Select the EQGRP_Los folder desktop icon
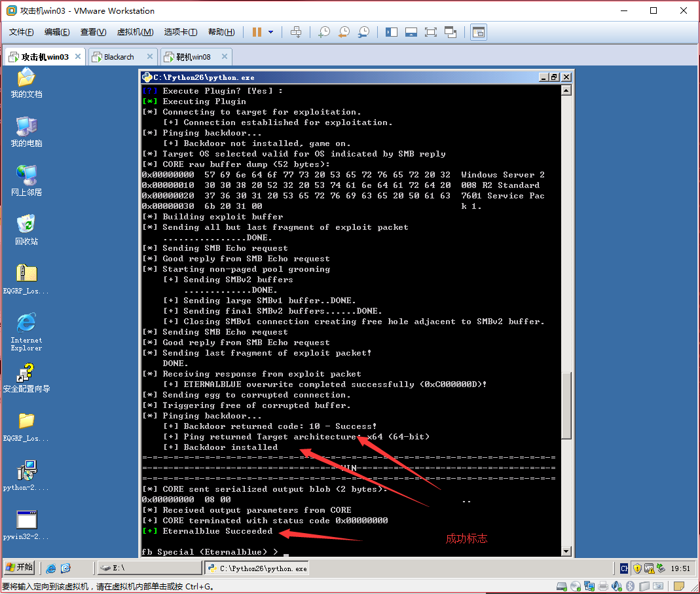The height and width of the screenshot is (594, 700). click(26, 427)
